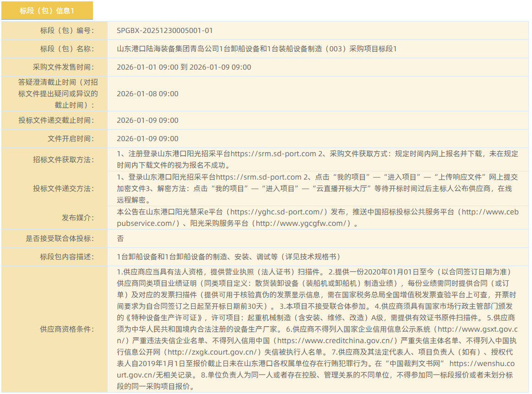
Task: Click the 投标文件递交截止时间 label
Action: click(56, 120)
